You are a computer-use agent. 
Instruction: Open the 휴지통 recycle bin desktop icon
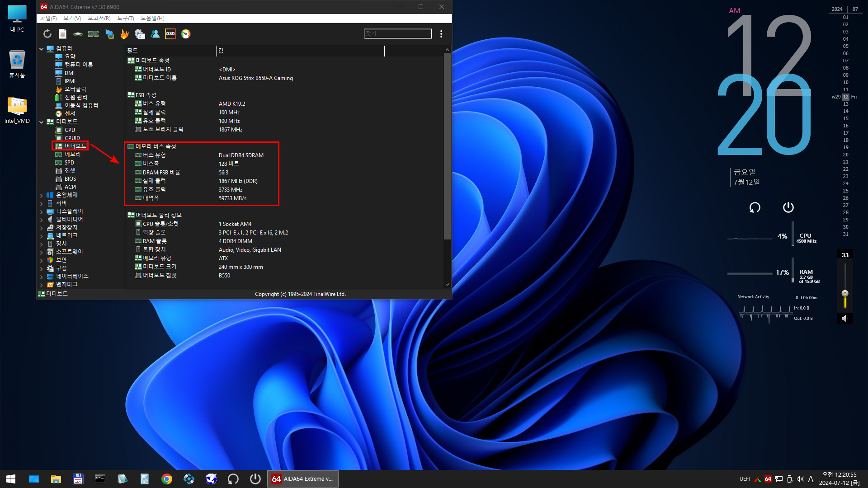pyautogui.click(x=17, y=64)
